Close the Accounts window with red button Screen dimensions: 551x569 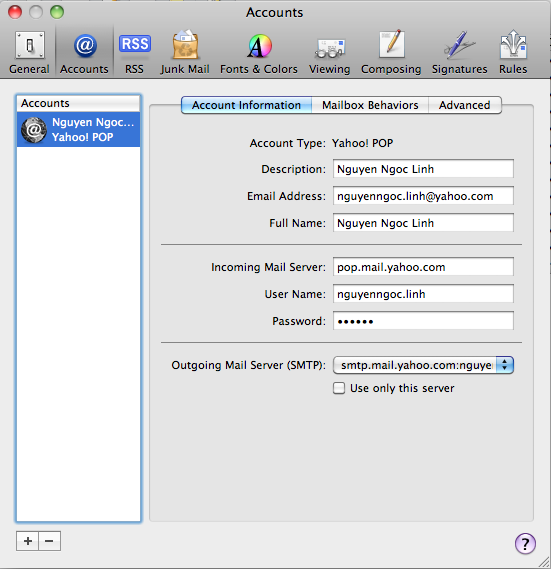tap(15, 12)
